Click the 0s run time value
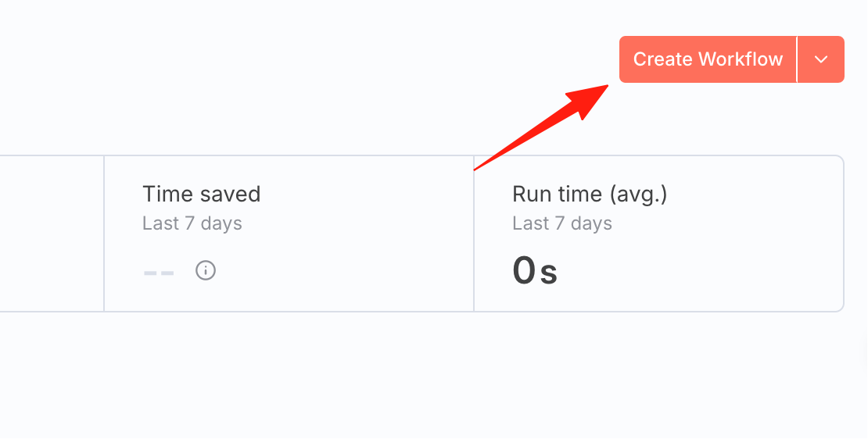Image resolution: width=868 pixels, height=439 pixels. tap(535, 271)
